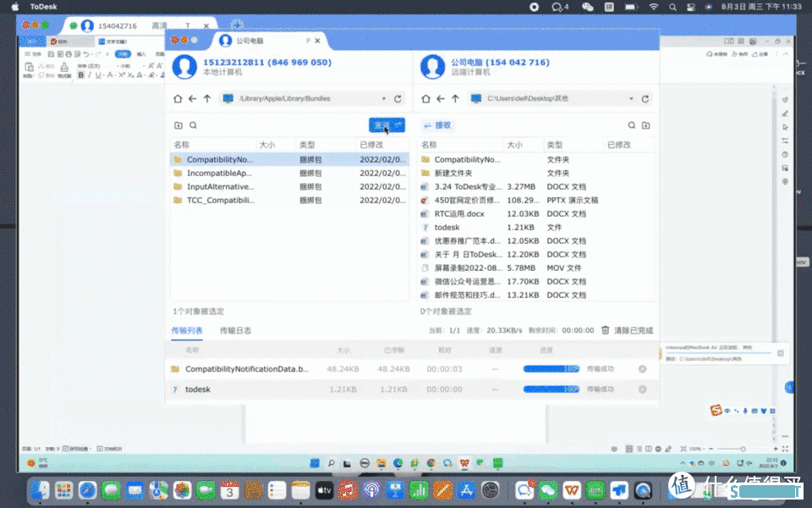
Task: Select remote 3.24 ToDesk专业... DOCX file
Action: (x=536, y=186)
